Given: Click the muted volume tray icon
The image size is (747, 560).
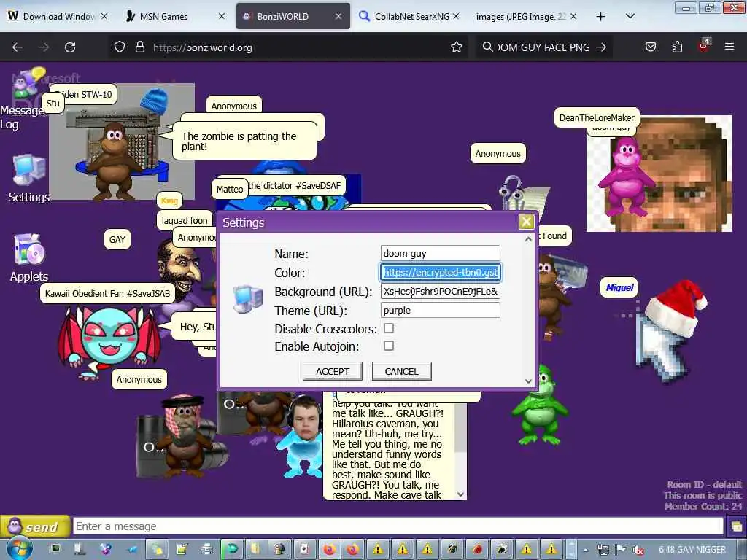Looking at the screenshot, I should (639, 550).
